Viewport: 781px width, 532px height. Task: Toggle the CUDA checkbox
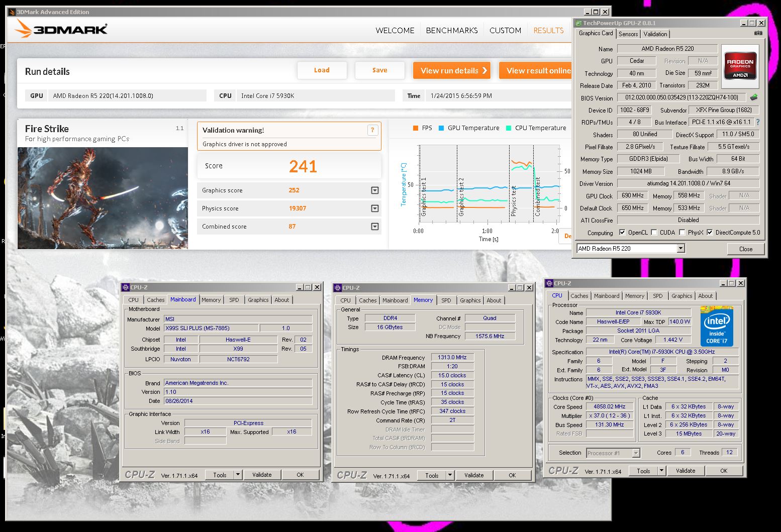pos(654,233)
